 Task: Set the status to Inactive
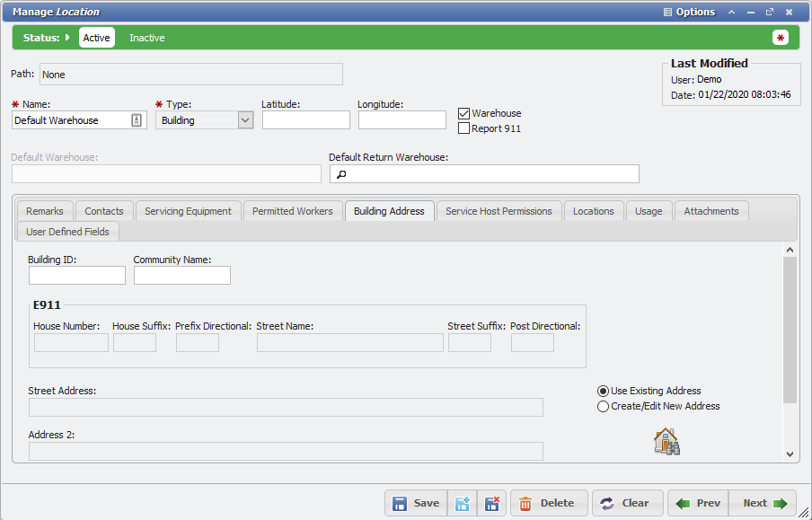(x=147, y=38)
